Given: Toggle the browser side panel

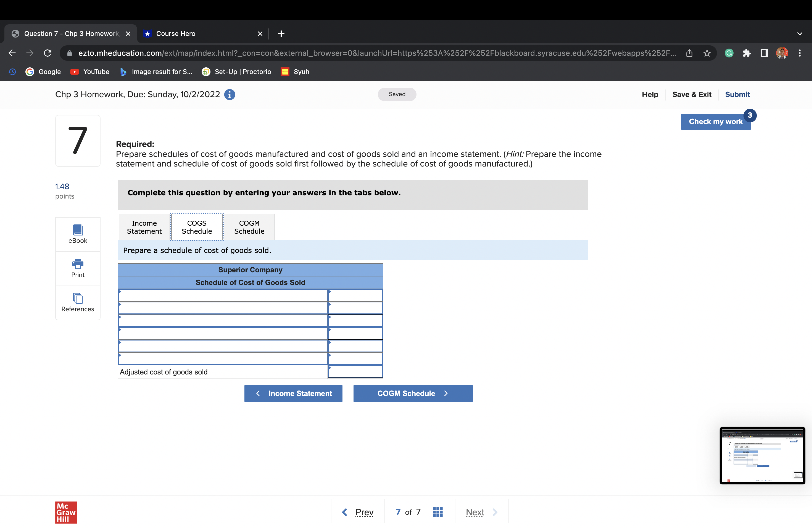Looking at the screenshot, I should pyautogui.click(x=764, y=53).
